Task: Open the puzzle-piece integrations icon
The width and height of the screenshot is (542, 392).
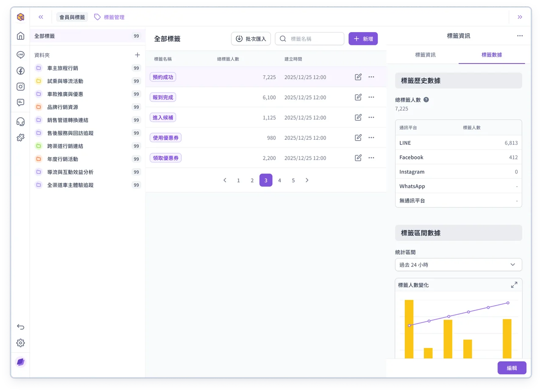Action: [20, 137]
